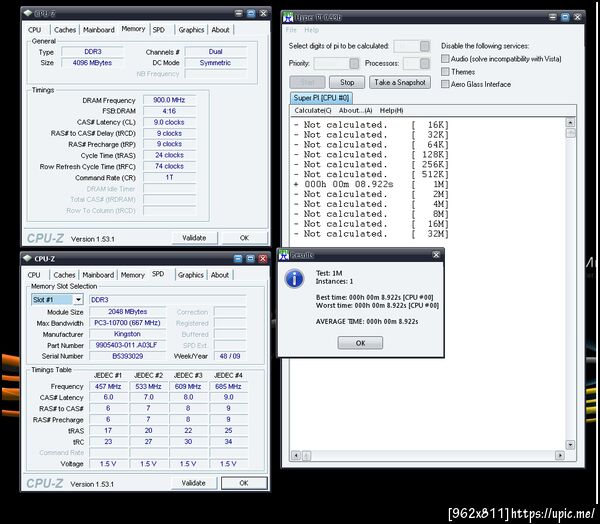The width and height of the screenshot is (600, 524).
Task: Open the Processors dropdown in Hyper PI
Action: [x=424, y=64]
